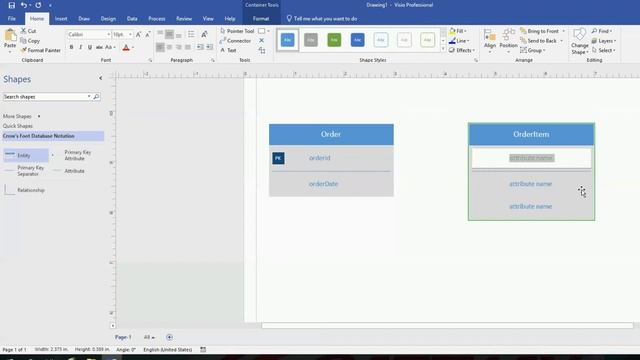
Task: Add a new page with plus icon
Action: point(169,337)
